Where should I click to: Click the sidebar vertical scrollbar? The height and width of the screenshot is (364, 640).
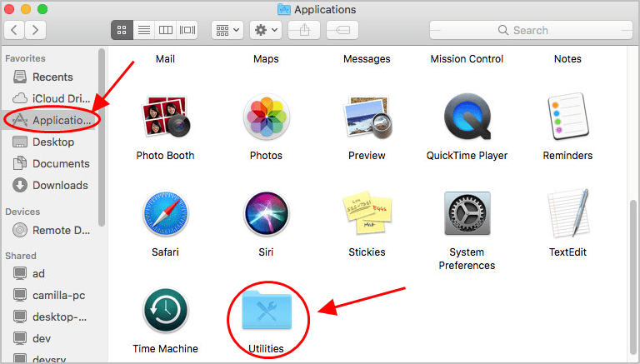pos(102,137)
